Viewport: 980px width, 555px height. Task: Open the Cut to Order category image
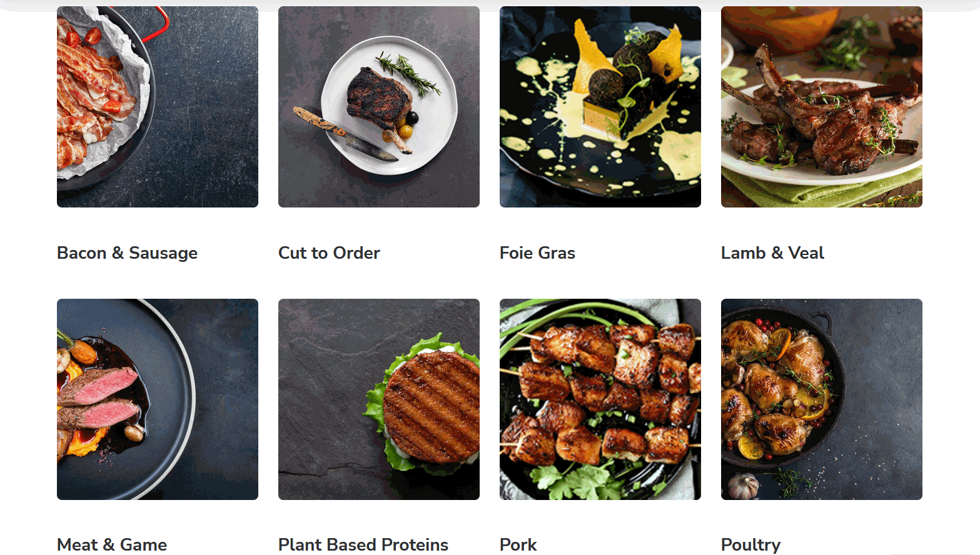(x=379, y=107)
